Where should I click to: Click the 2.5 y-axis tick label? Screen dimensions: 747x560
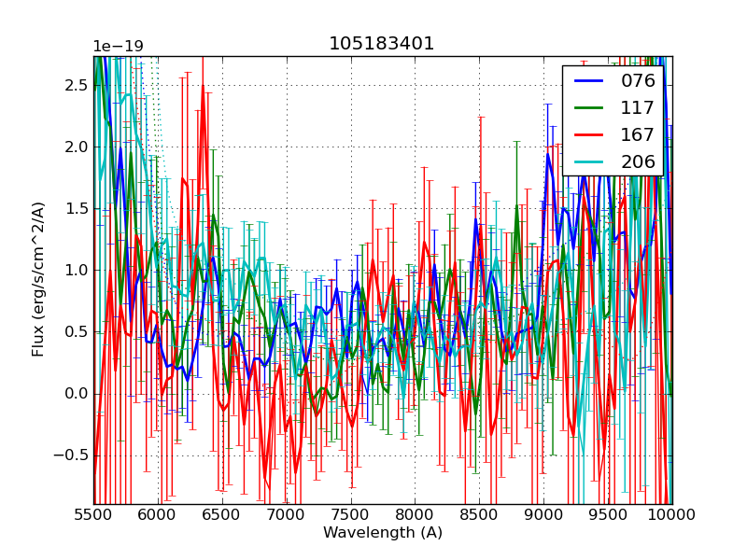tap(77, 85)
